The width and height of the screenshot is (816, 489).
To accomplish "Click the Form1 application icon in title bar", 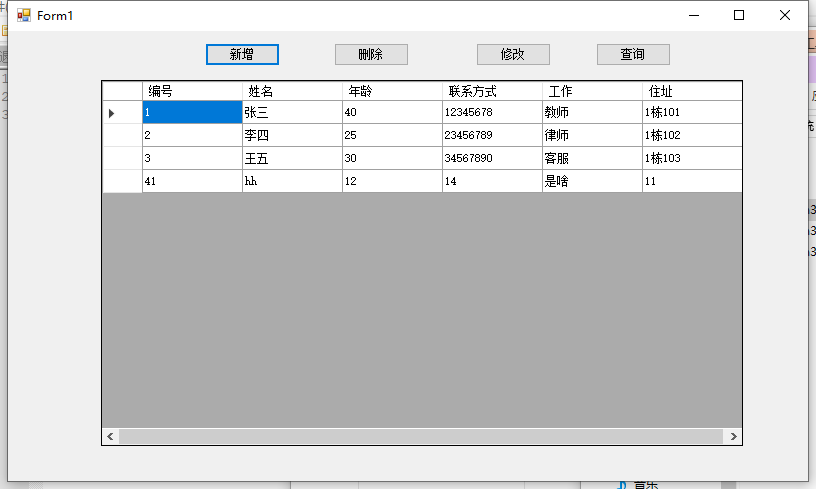I will [23, 16].
